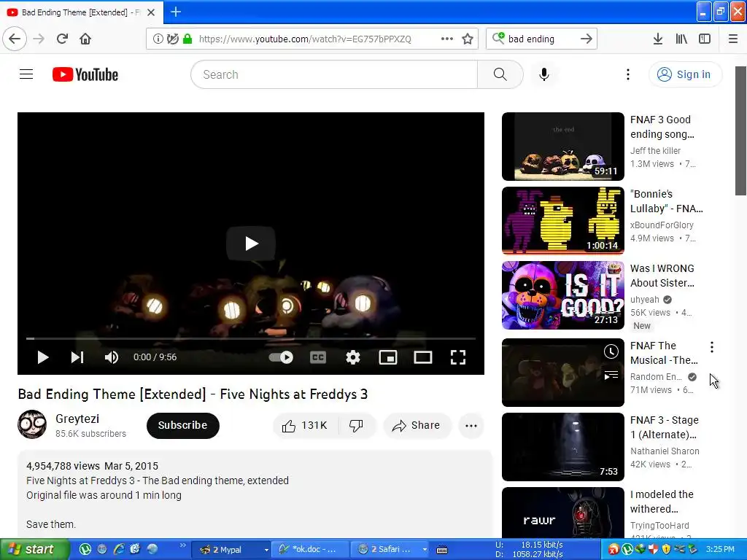The height and width of the screenshot is (560, 747).
Task: Open more actions next to Share
Action: click(x=471, y=425)
